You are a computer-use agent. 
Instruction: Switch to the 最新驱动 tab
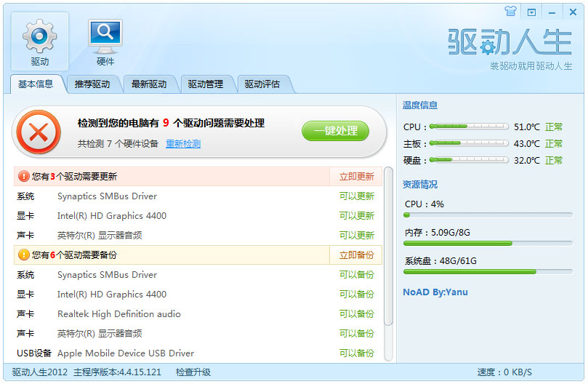pos(149,84)
